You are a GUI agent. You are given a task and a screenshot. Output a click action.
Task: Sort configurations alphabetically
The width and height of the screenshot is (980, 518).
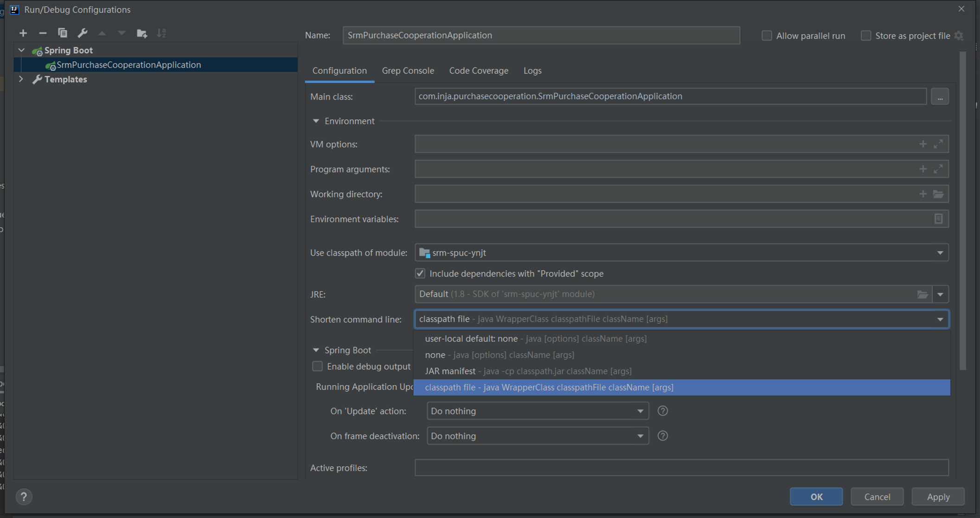(161, 33)
